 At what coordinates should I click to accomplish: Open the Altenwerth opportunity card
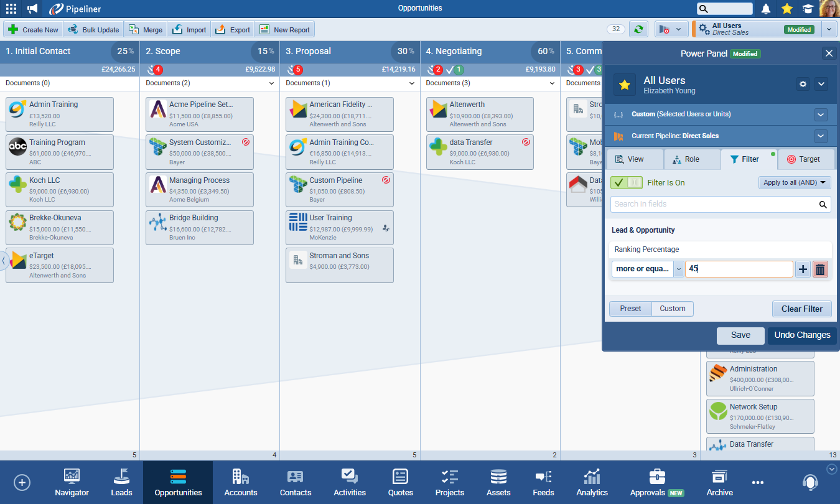pyautogui.click(x=480, y=114)
